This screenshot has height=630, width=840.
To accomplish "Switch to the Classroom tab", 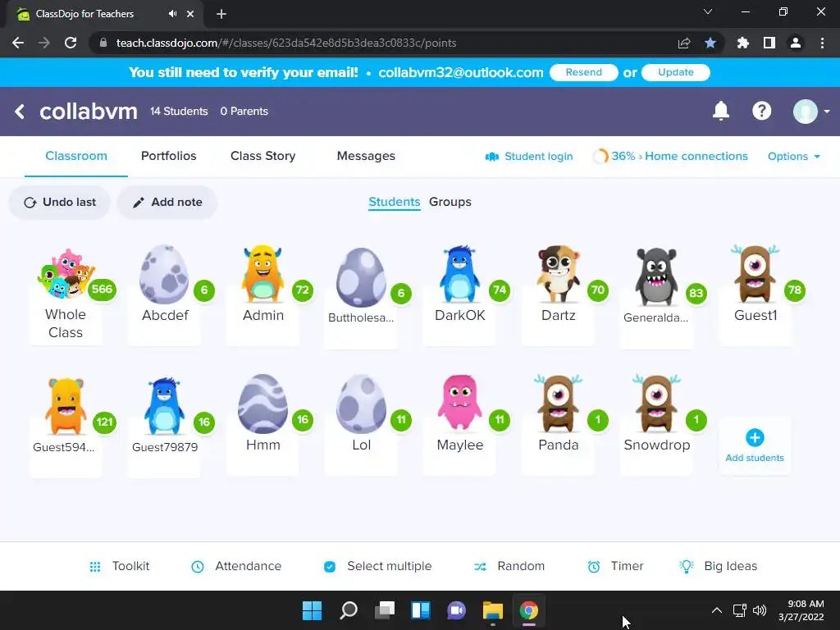I will [x=76, y=156].
